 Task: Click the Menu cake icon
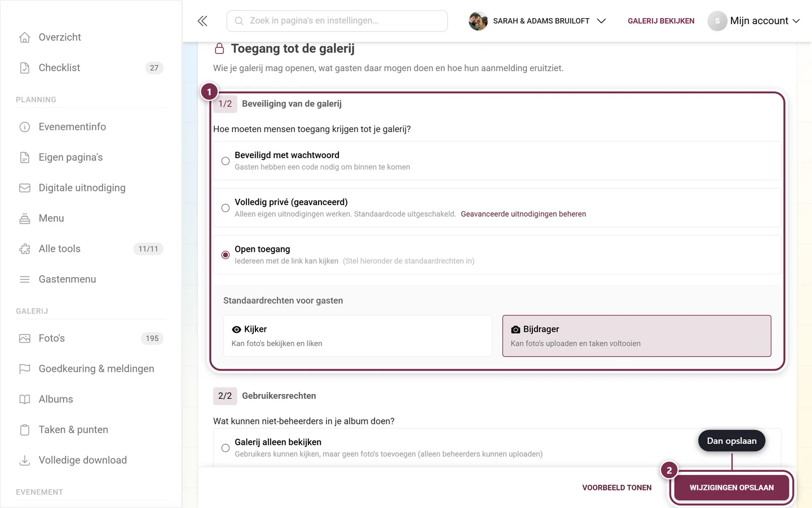[25, 218]
